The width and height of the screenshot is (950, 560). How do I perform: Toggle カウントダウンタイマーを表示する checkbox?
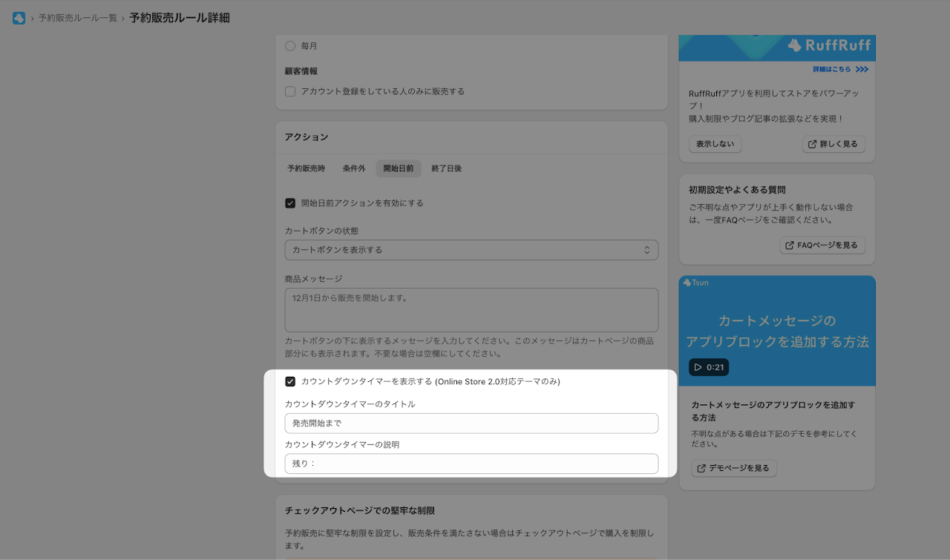(x=290, y=381)
